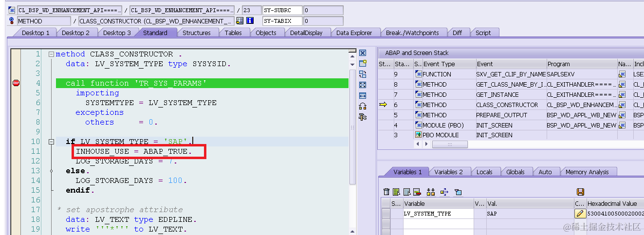Click the Hexadecimal Value column header
The image size is (644, 235).
[615, 203]
